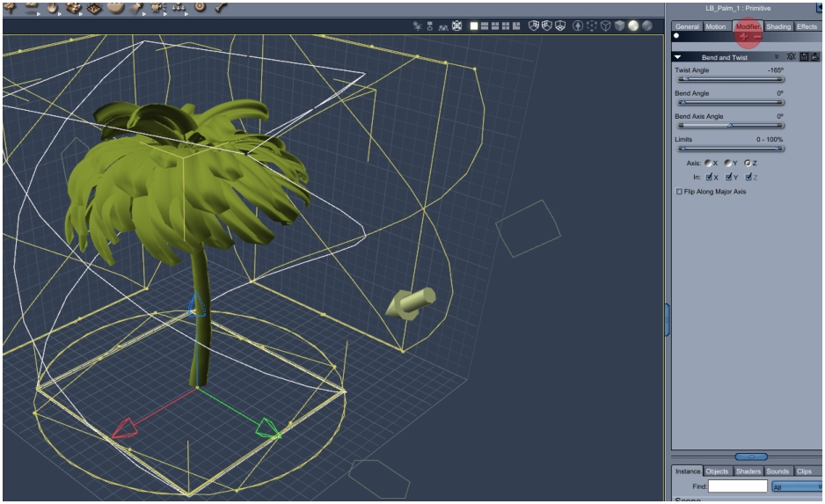Viewport: 825px width, 504px height.
Task: Click the plant insert tool at far left
Action: [10, 7]
